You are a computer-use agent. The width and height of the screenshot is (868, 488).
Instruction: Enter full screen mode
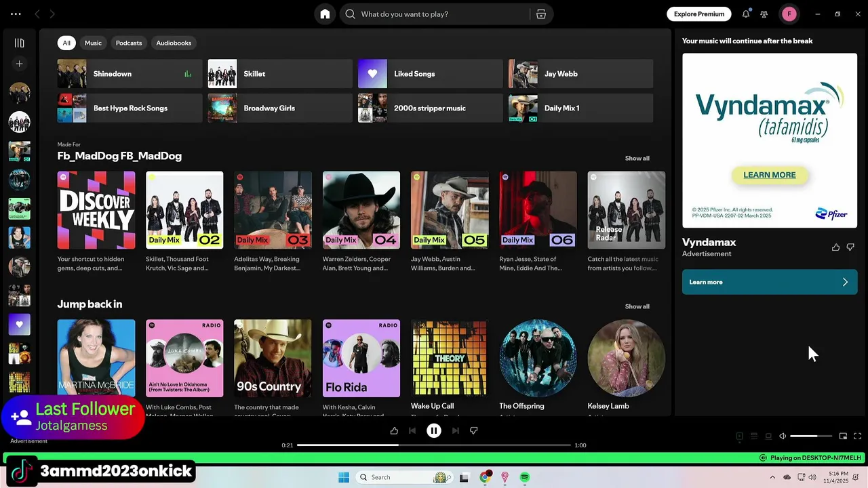857,436
